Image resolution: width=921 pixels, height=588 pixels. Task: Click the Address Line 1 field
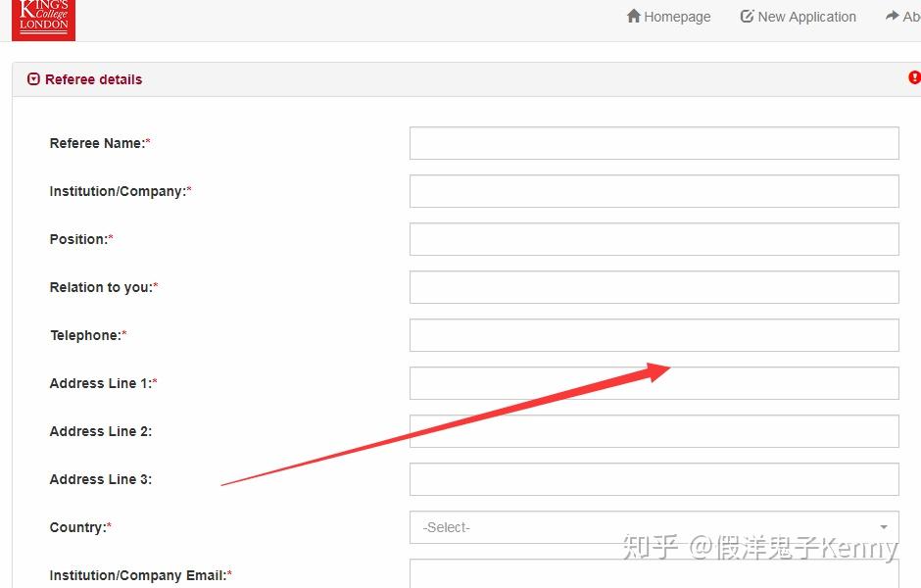654,383
